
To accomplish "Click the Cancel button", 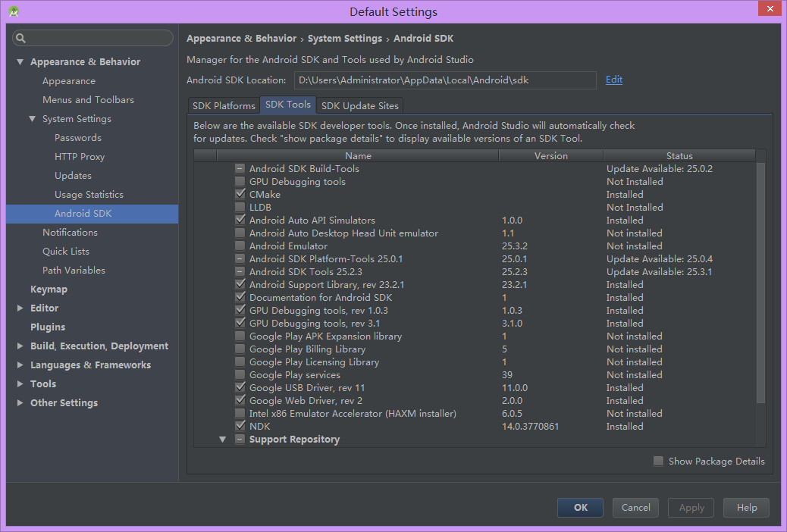I will point(636,508).
